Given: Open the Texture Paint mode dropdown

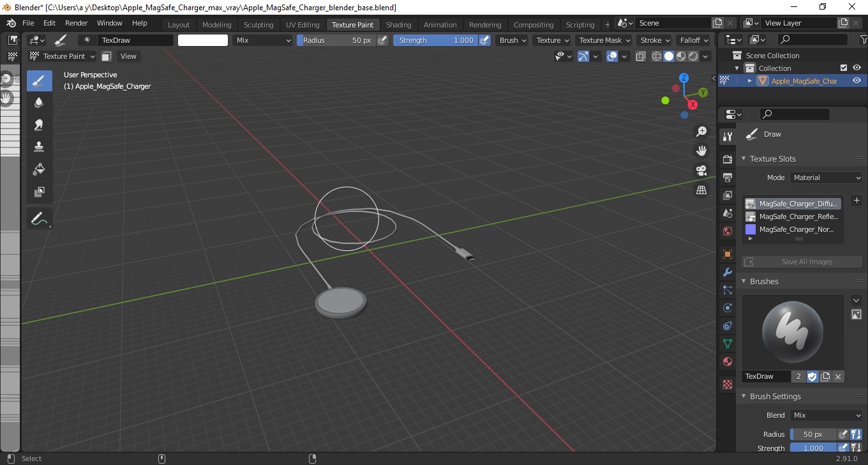Looking at the screenshot, I should click(63, 56).
